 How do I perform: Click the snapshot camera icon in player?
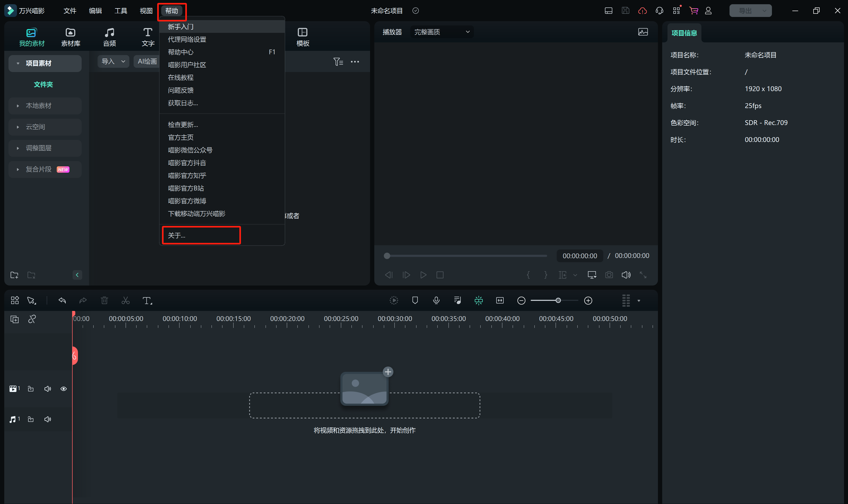click(x=609, y=275)
